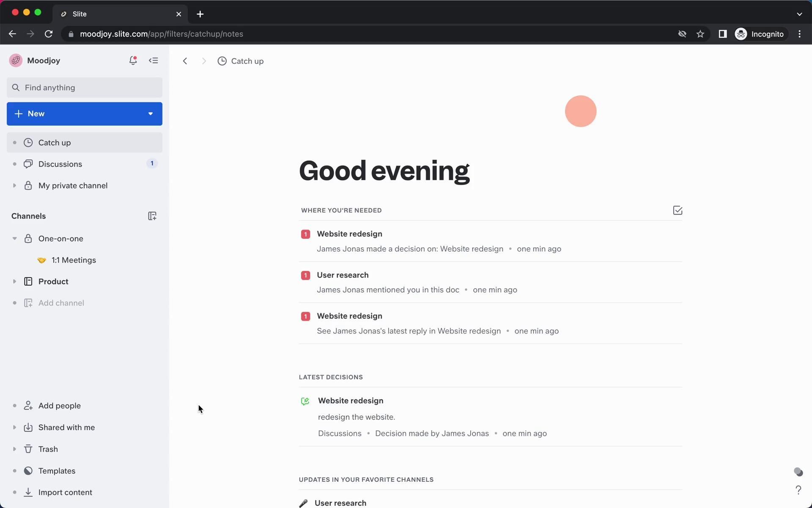Open Templates in the sidebar
Viewport: 812px width, 508px height.
point(57,471)
